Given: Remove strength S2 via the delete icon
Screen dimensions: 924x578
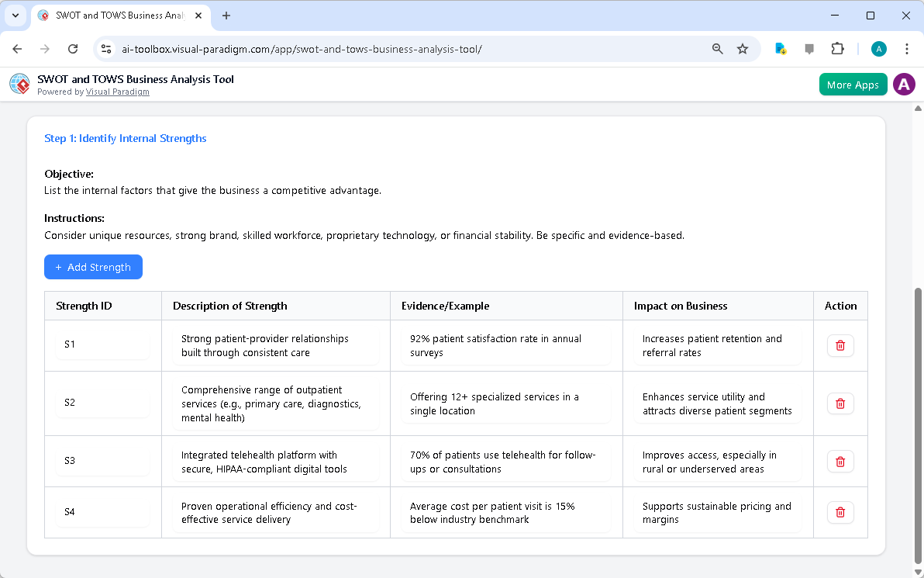Looking at the screenshot, I should pyautogui.click(x=840, y=403).
